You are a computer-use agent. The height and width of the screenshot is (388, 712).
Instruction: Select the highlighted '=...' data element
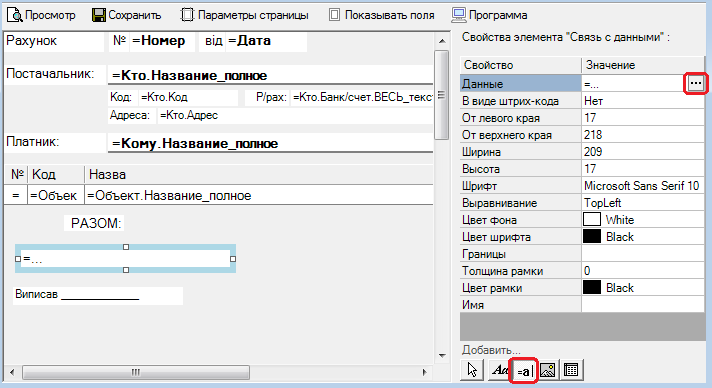tap(125, 259)
